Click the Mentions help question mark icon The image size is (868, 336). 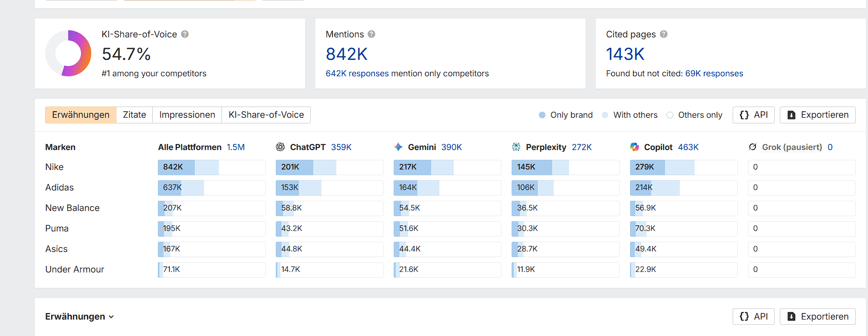372,34
